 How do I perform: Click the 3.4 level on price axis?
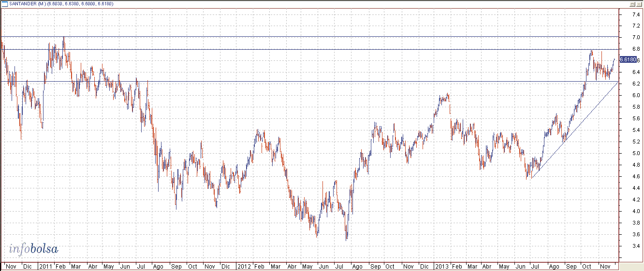coord(636,246)
